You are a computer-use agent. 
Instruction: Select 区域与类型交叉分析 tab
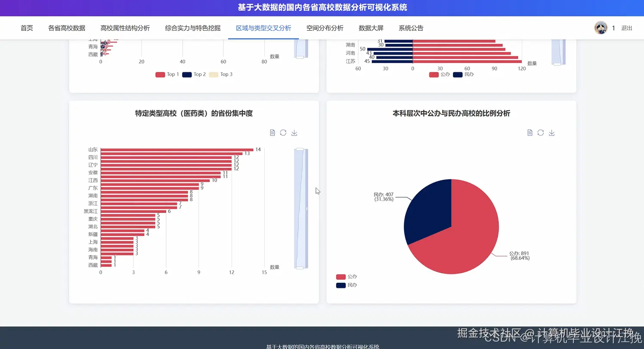(x=263, y=28)
